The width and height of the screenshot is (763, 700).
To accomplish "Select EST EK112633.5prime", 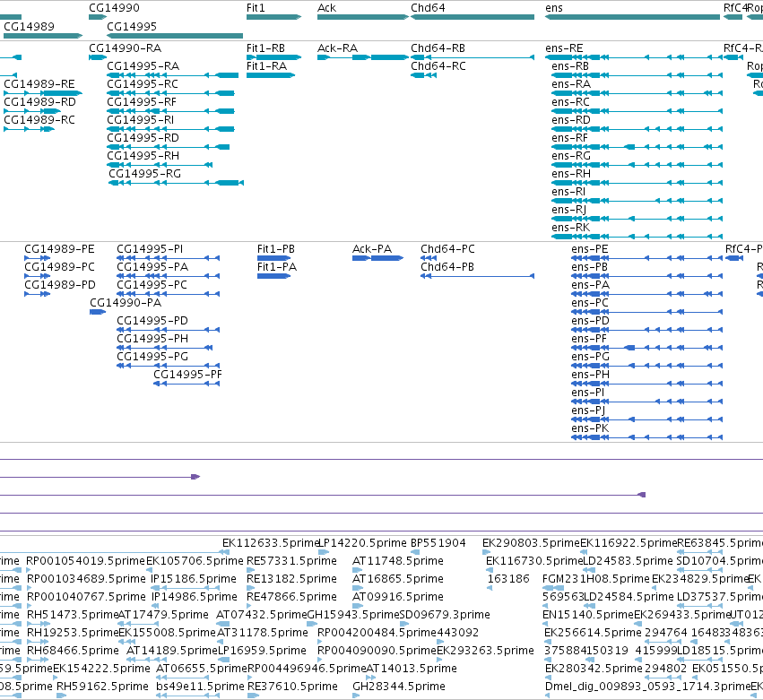I will tap(270, 543).
